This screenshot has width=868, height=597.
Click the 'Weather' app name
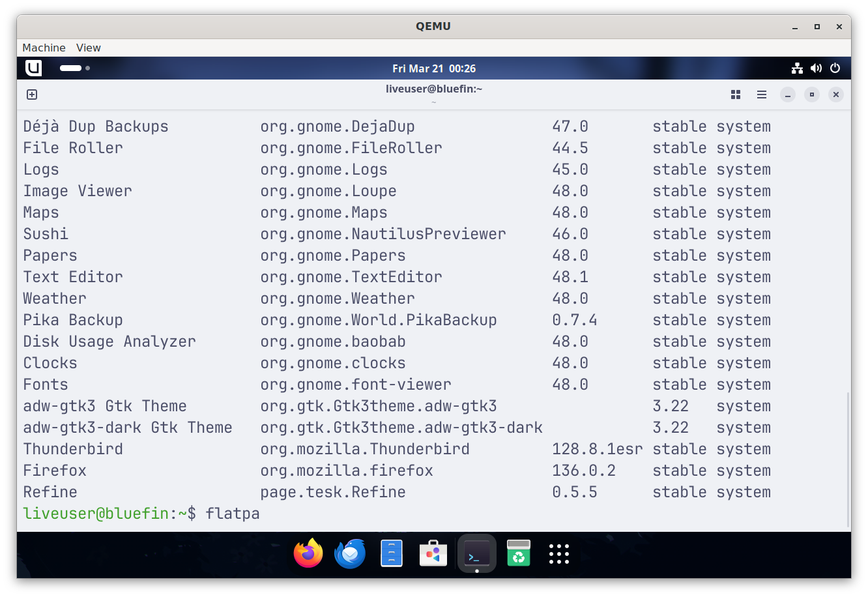pos(55,298)
